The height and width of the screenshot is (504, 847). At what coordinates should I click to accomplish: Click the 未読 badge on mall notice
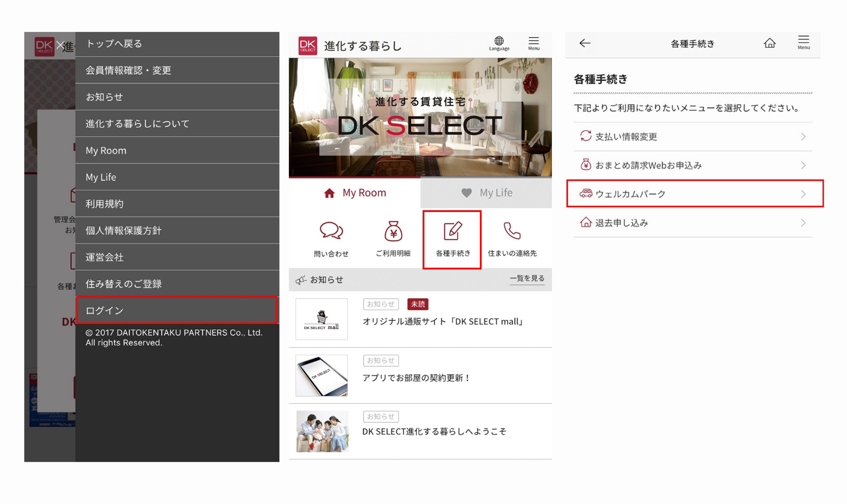pos(418,304)
